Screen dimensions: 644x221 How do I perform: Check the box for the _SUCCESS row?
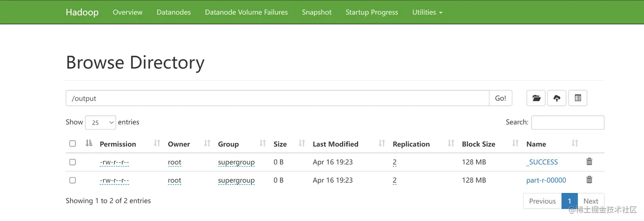[72, 162]
